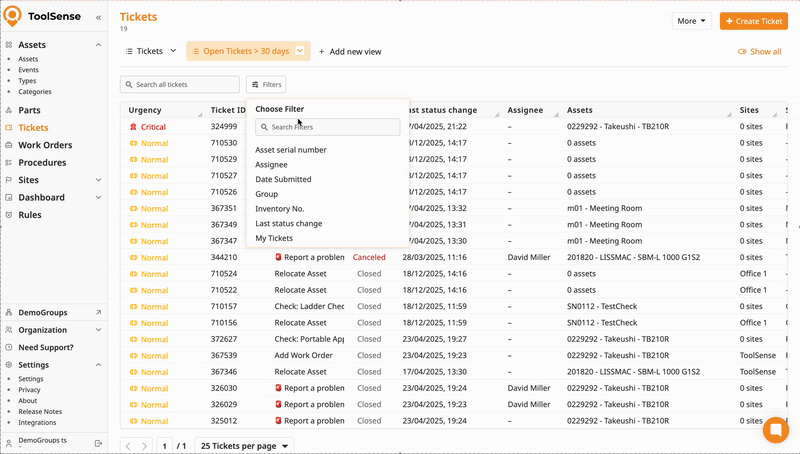Click the Create Ticket button

point(753,21)
